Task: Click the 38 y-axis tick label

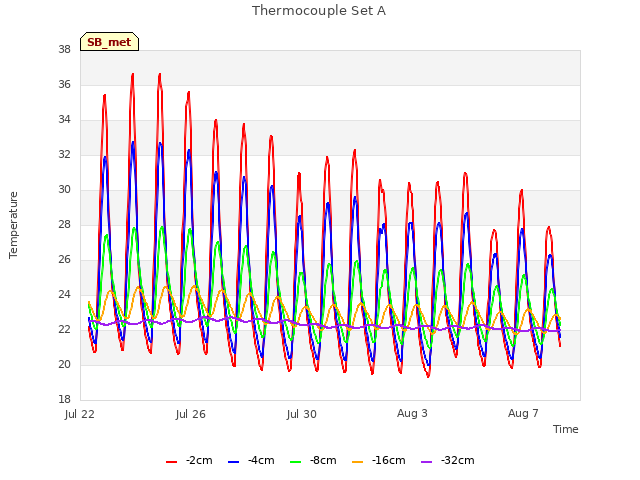Action: [x=64, y=50]
